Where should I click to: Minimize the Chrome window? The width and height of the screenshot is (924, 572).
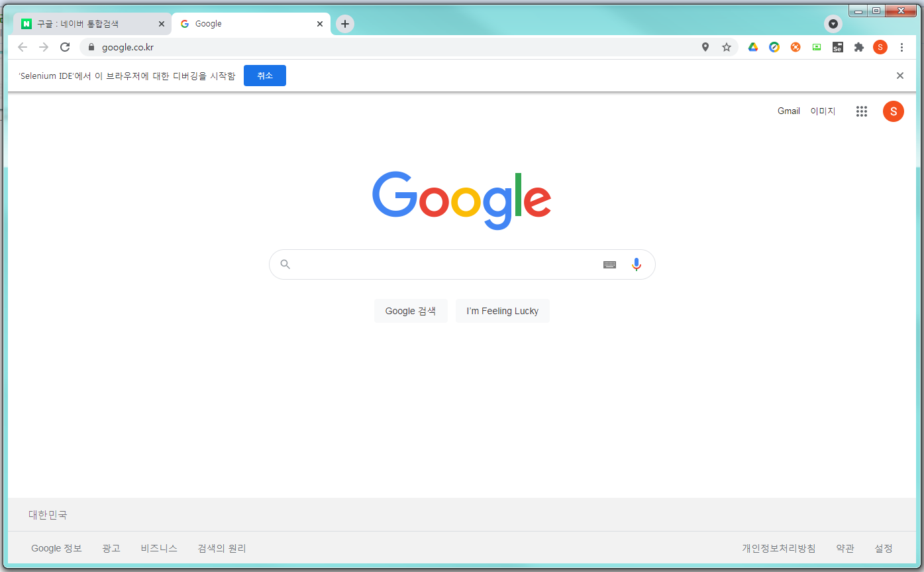[x=858, y=11]
